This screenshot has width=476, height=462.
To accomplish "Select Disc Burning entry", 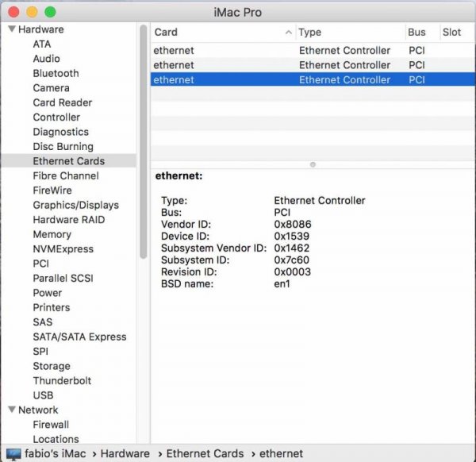I will 63,146.
